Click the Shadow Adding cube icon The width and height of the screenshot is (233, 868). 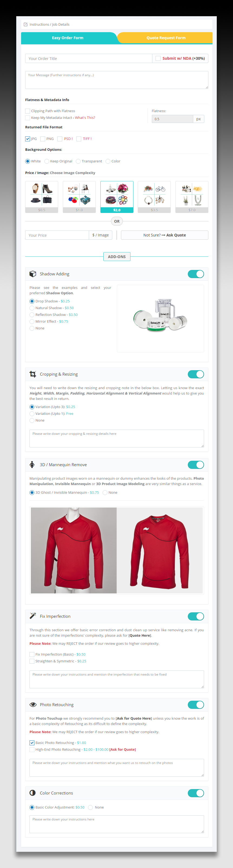[x=33, y=274]
